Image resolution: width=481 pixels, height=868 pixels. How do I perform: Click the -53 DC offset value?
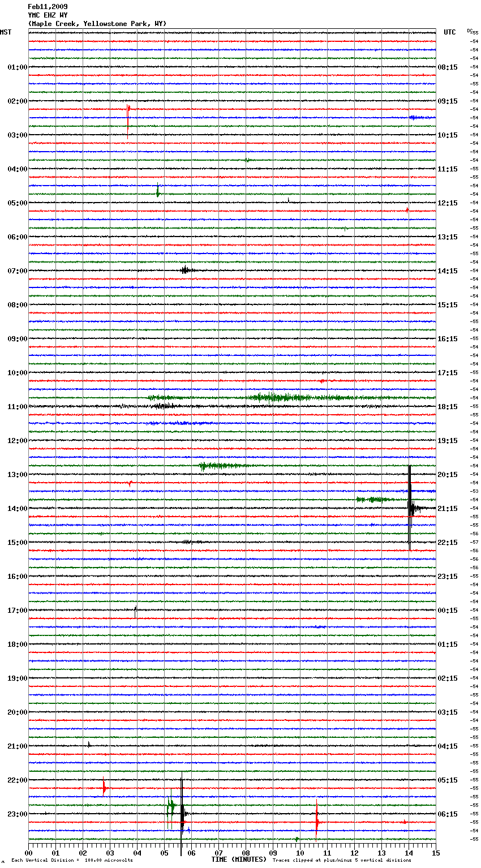[x=474, y=492]
